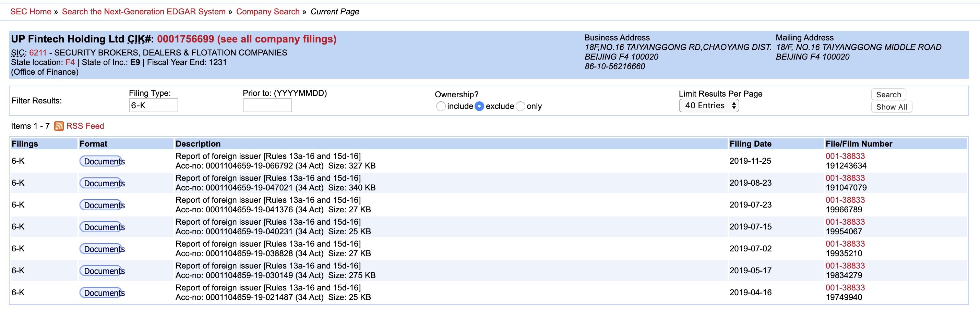Click the Search button
This screenshot has height=311, width=980.
(x=889, y=95)
